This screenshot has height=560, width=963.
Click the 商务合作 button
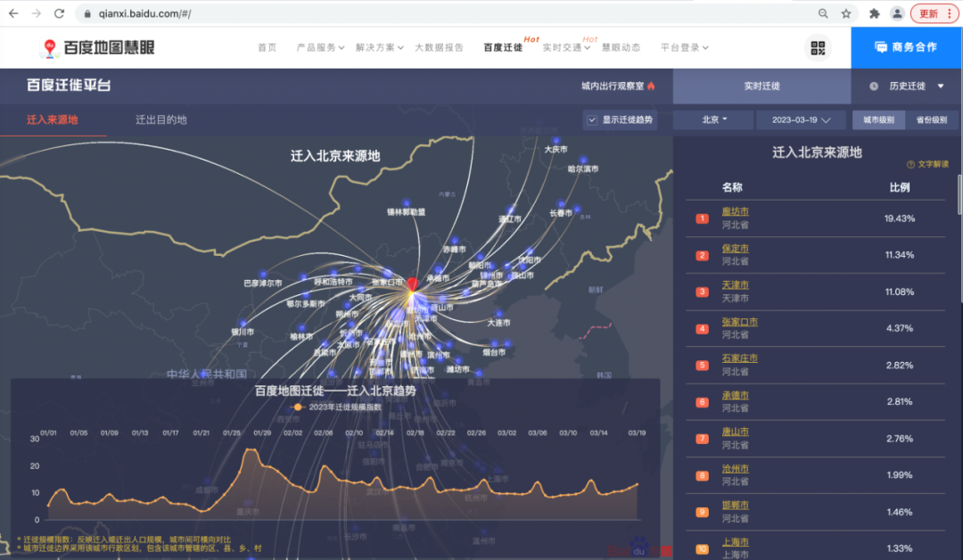[x=907, y=47]
